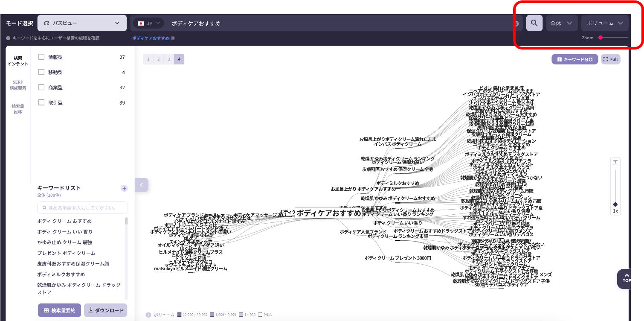The height and width of the screenshot is (321, 644).
Task: Expand the JP country selector
Action: (x=148, y=23)
